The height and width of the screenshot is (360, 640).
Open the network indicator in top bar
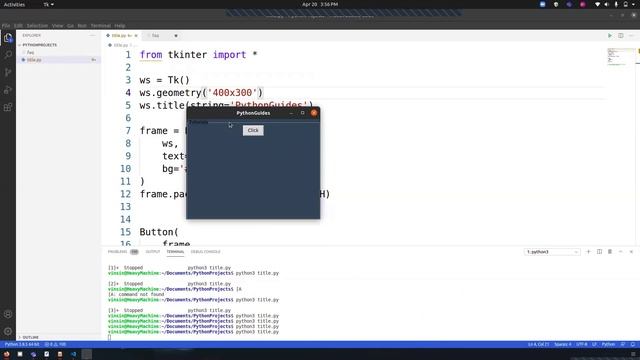point(598,4)
